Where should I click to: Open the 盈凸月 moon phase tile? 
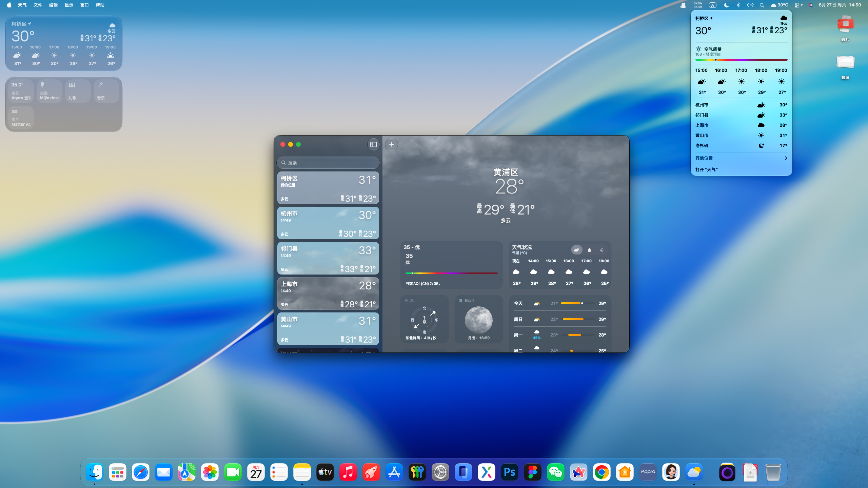pos(478,319)
